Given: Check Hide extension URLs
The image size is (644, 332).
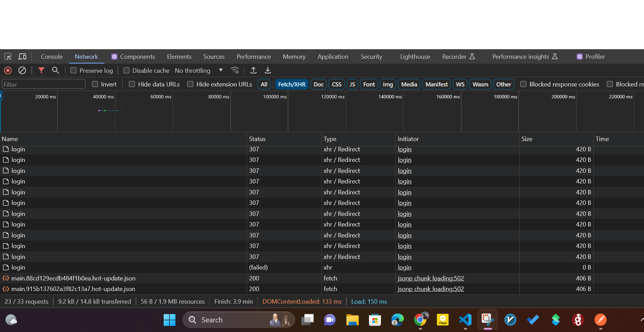Looking at the screenshot, I should point(190,84).
